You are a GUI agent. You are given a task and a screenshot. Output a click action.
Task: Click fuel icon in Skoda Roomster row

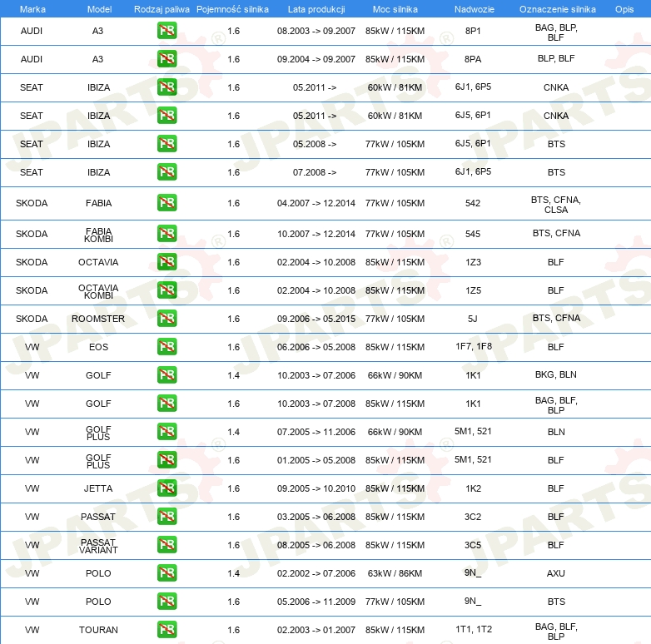tap(166, 319)
